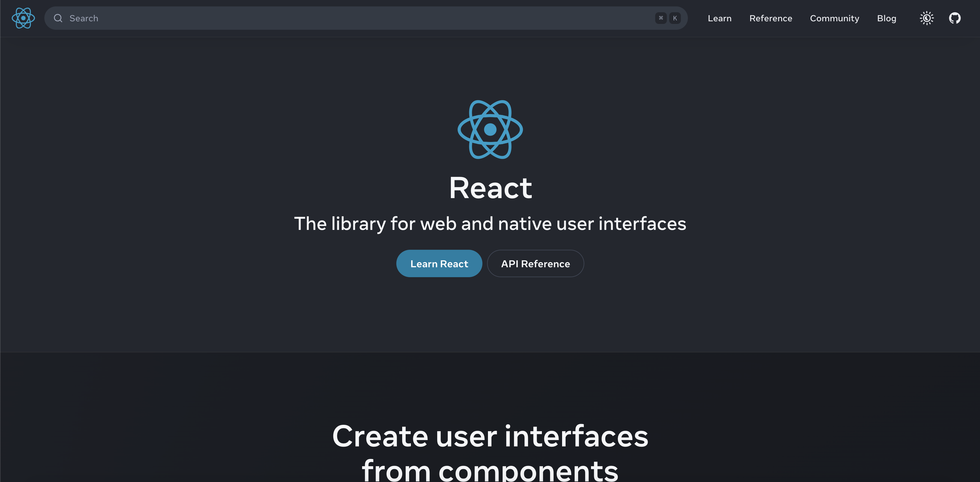
Task: Click the search magnifier icon
Action: 58,18
